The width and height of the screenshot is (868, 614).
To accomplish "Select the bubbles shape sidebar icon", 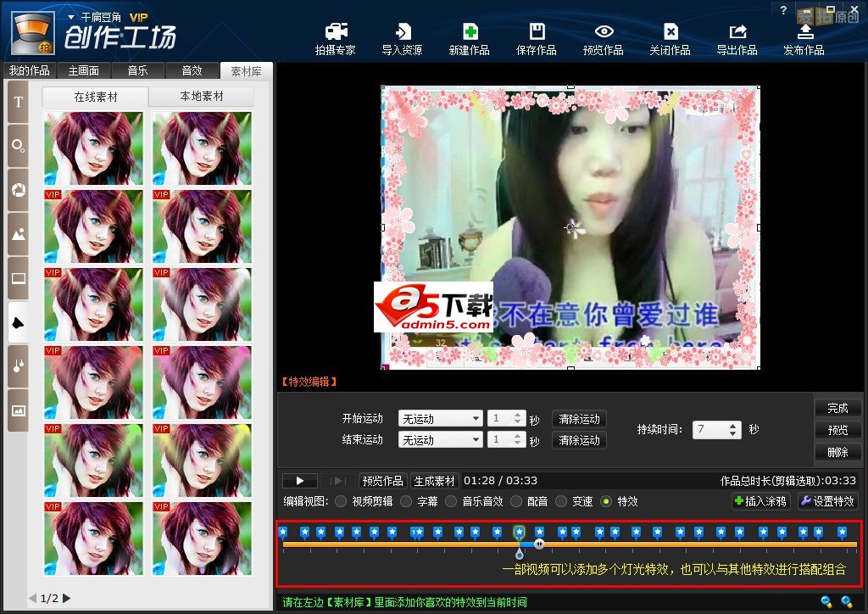I will coord(19,146).
